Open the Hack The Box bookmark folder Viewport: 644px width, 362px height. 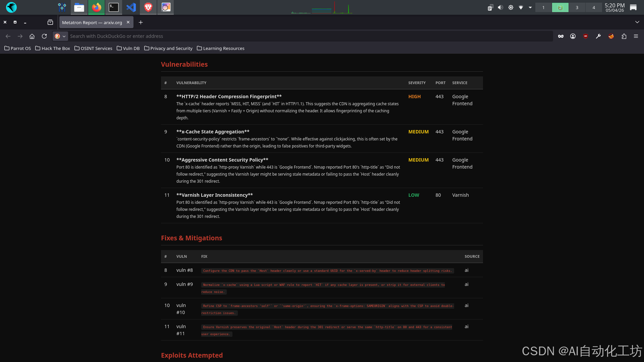click(53, 48)
